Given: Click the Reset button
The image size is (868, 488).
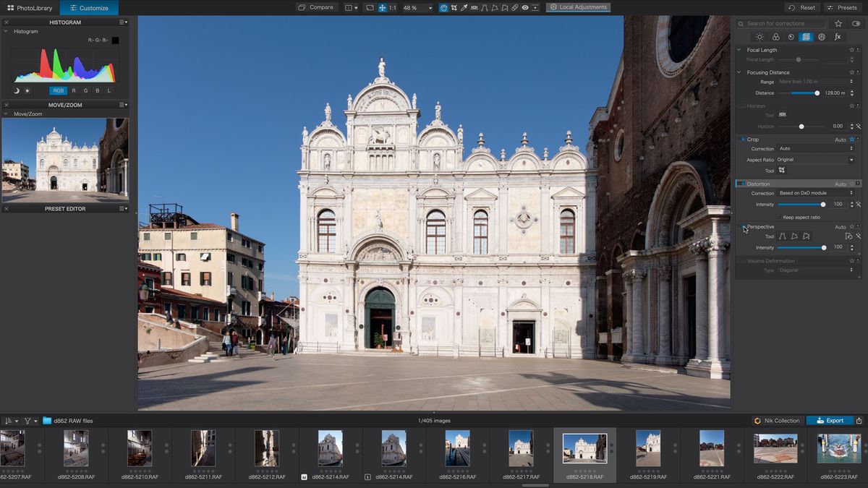Looking at the screenshot, I should [802, 7].
